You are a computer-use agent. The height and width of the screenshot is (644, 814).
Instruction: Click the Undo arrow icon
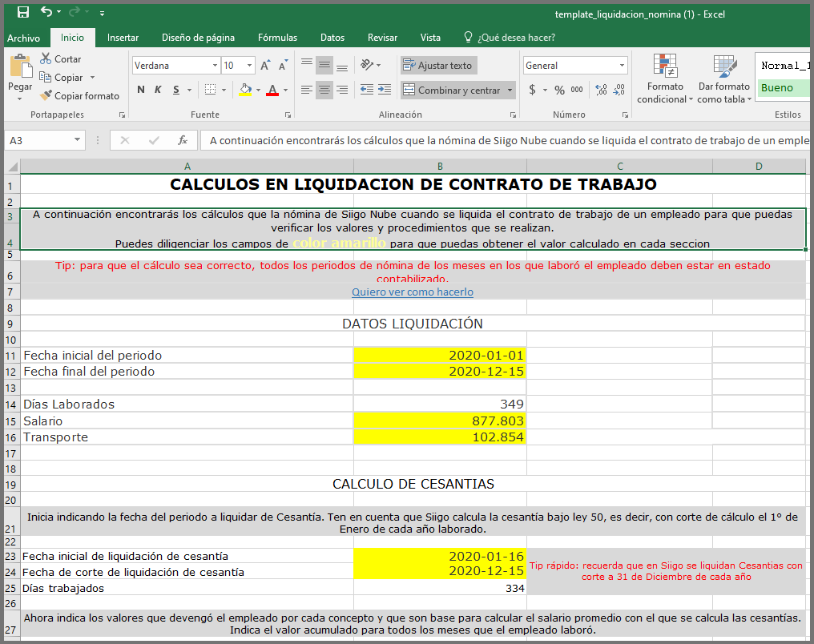(46, 12)
